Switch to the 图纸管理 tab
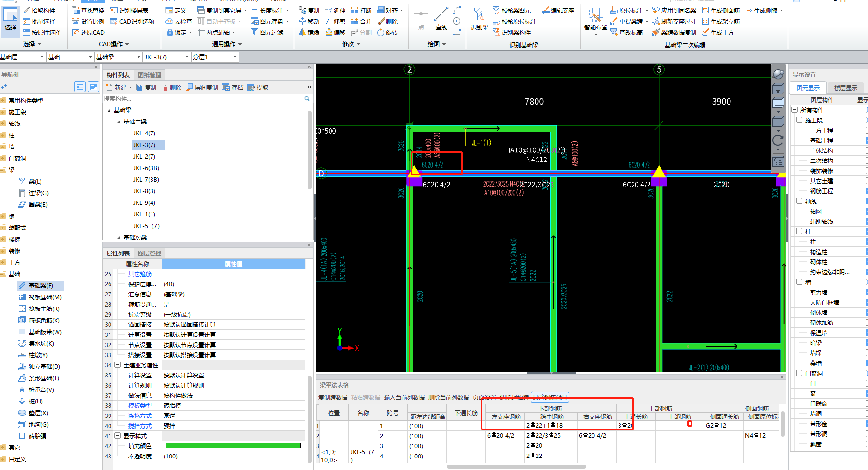Screen dimensions: 868x470 coord(150,75)
